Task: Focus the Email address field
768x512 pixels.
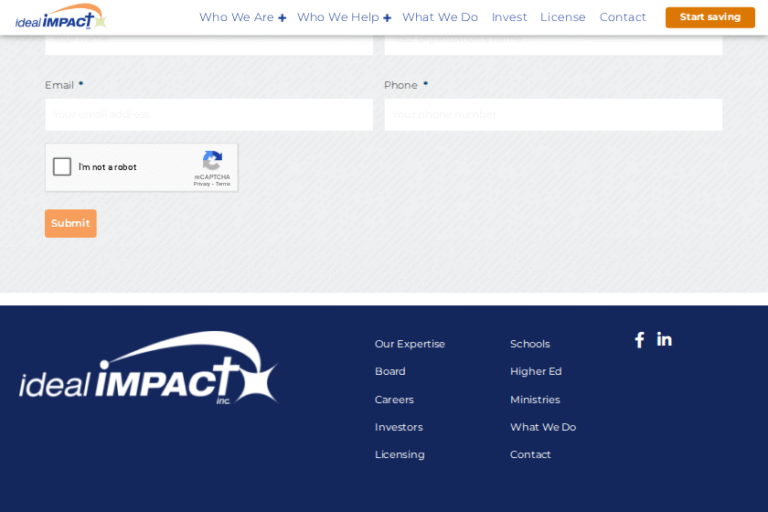Action: [208, 114]
